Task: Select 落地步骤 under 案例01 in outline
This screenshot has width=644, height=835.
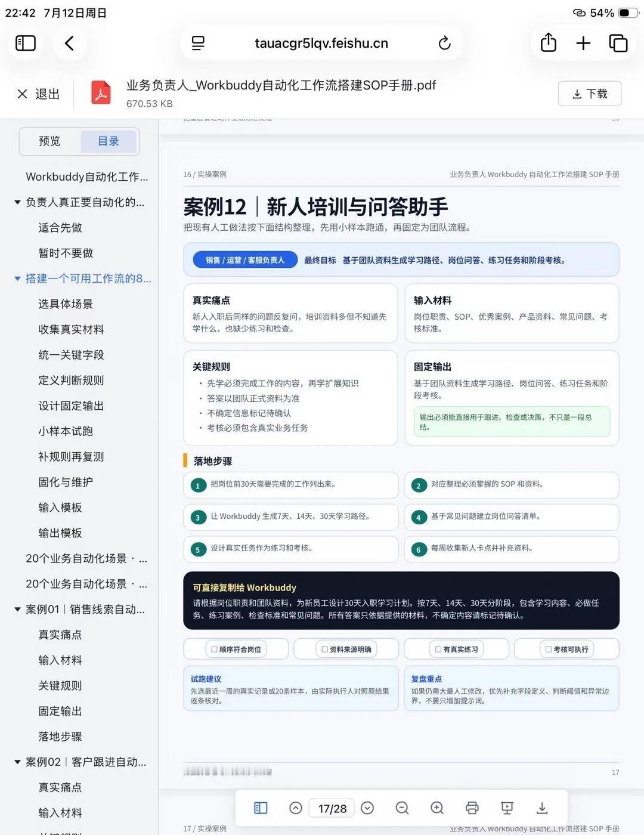Action: pyautogui.click(x=60, y=737)
